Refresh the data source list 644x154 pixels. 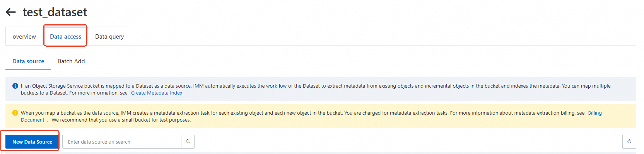click(x=629, y=142)
